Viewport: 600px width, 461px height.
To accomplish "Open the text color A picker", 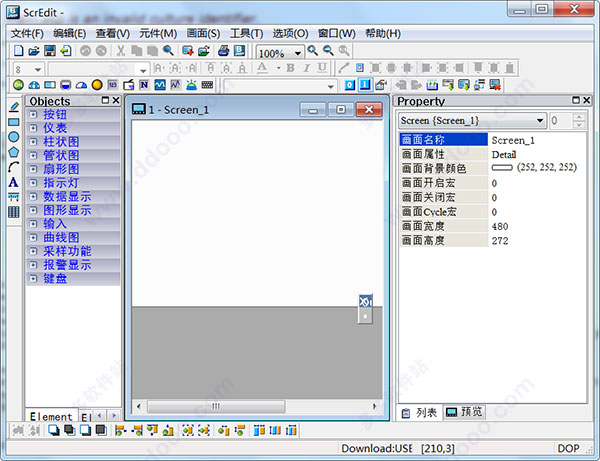I will pyautogui.click(x=262, y=68).
